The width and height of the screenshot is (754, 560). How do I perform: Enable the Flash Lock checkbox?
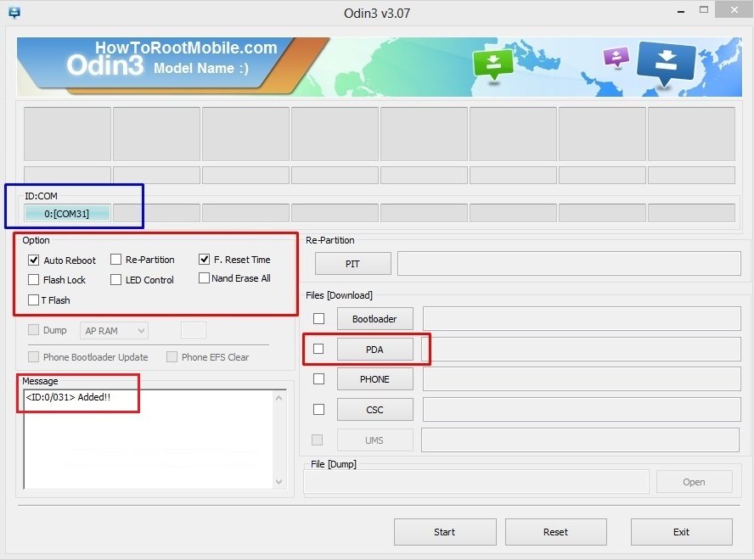[33, 280]
